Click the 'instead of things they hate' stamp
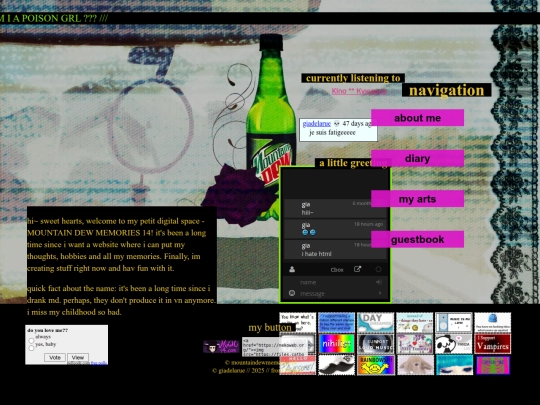This screenshot has width=540, height=405. point(415,322)
